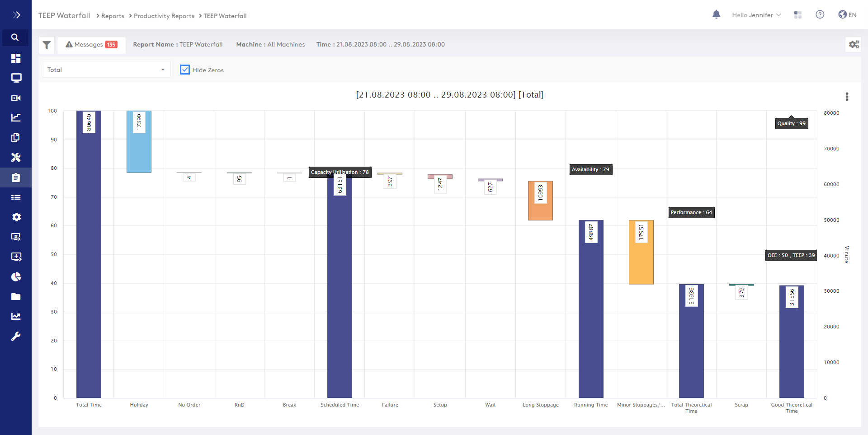This screenshot has width=868, height=435.
Task: Open the apps grid icon in header
Action: (x=798, y=15)
